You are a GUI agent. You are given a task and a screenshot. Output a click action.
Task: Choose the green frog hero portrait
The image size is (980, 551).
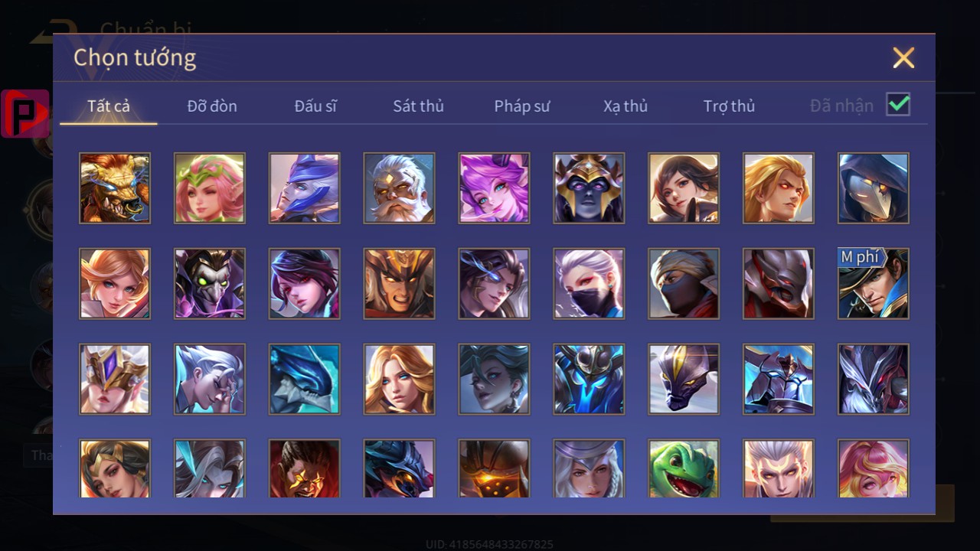(684, 468)
